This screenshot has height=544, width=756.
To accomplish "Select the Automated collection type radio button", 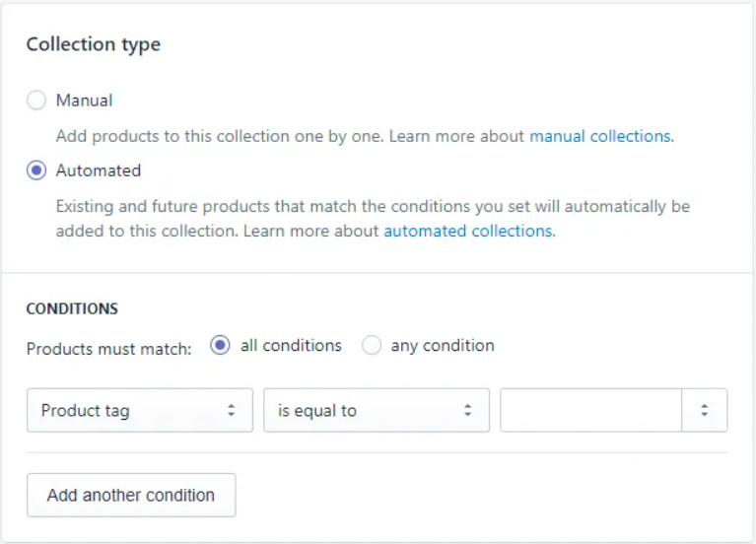I will pyautogui.click(x=36, y=170).
